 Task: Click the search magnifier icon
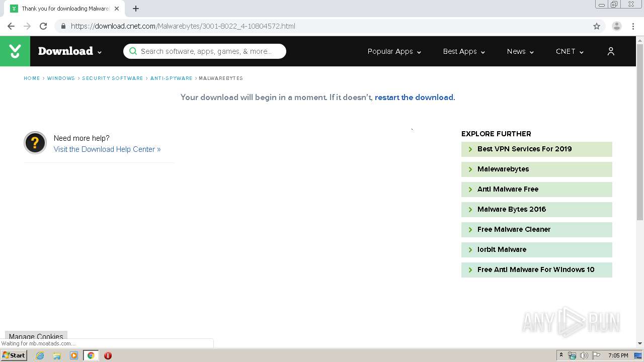click(133, 51)
